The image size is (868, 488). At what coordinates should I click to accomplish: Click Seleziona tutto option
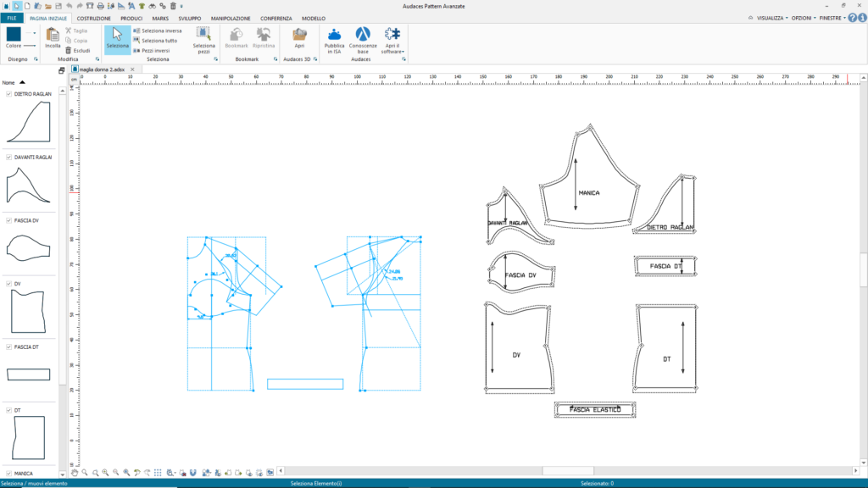[155, 41]
